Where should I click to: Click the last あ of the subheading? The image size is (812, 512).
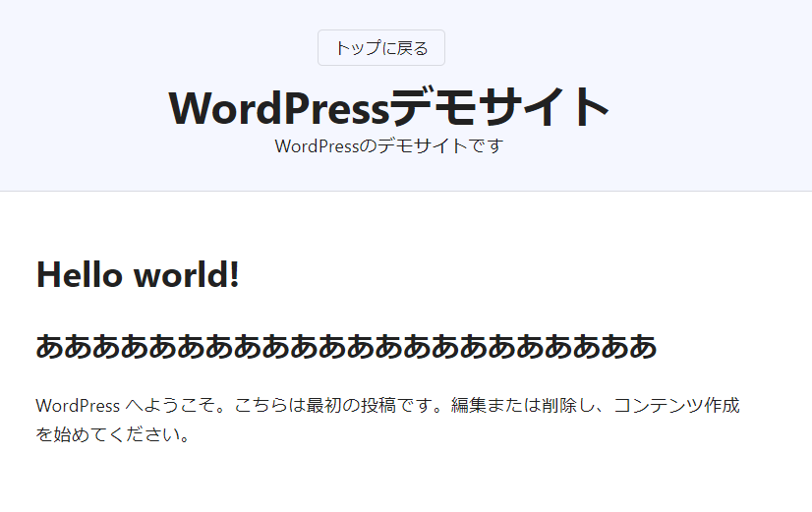[x=643, y=347]
